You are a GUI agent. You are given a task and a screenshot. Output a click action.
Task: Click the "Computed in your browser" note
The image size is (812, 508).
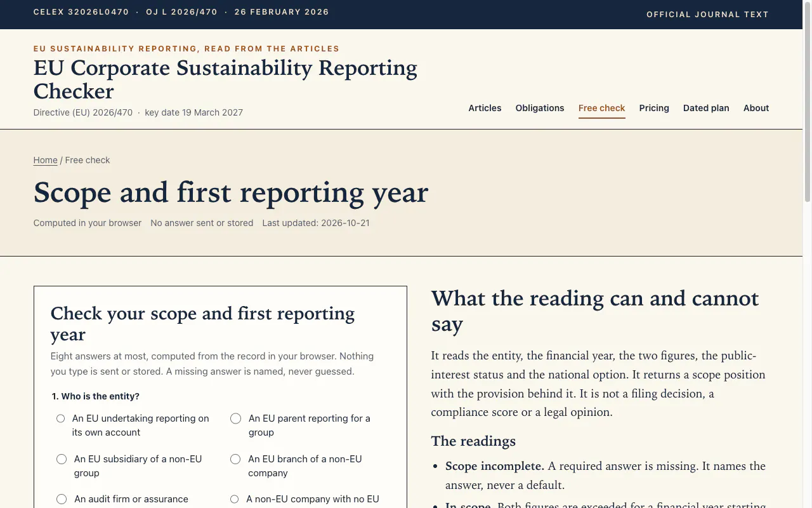pyautogui.click(x=88, y=223)
